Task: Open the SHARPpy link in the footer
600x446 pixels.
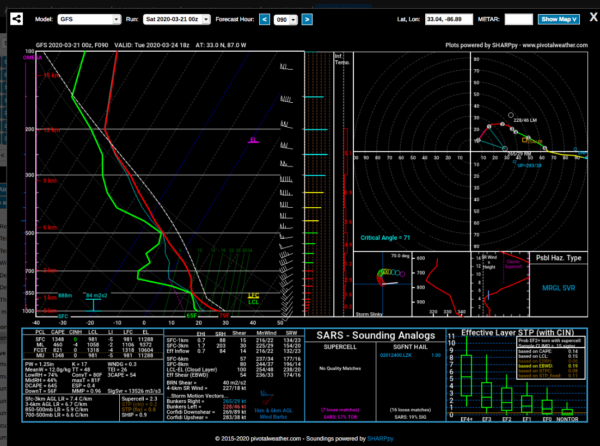Action: coord(379,438)
